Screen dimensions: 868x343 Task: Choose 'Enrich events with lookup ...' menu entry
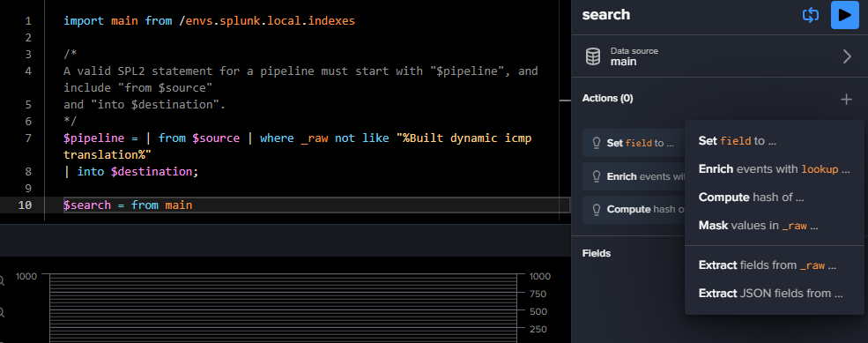tap(775, 169)
